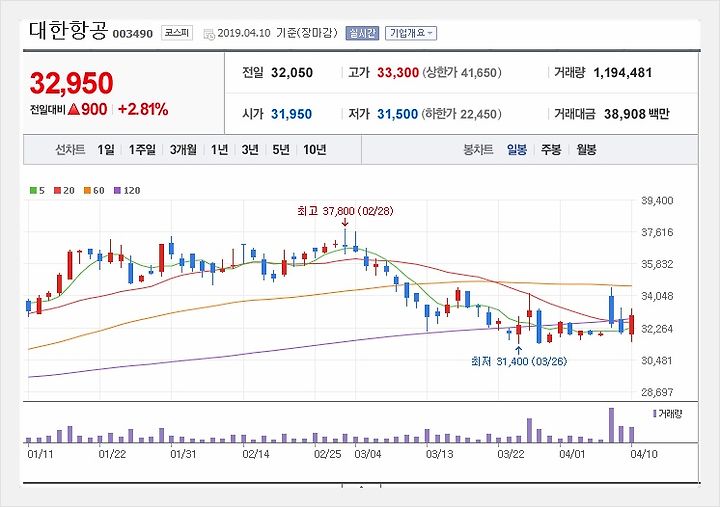
Task: Click the 최저 31,400 (03/26) marker
Action: click(519, 362)
